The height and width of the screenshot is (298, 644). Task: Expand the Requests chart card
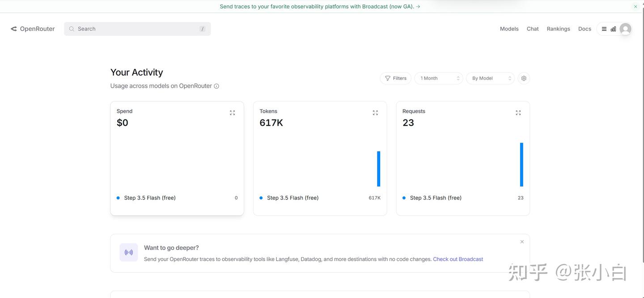pos(518,113)
